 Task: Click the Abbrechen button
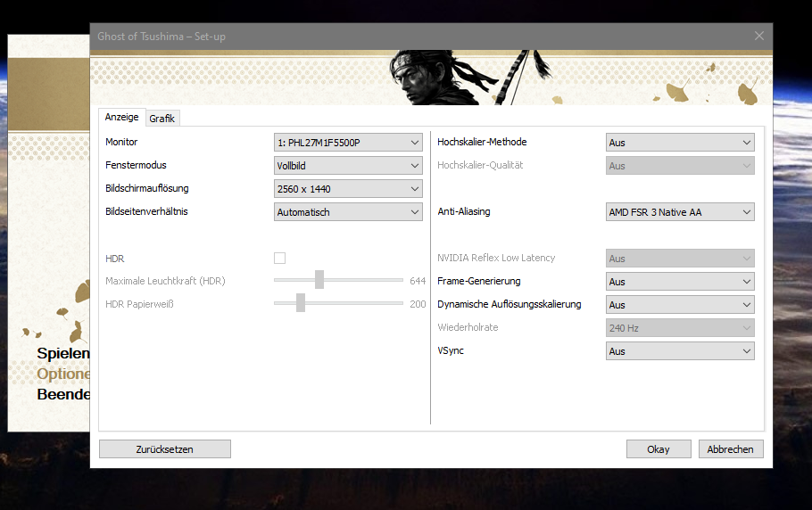point(730,449)
